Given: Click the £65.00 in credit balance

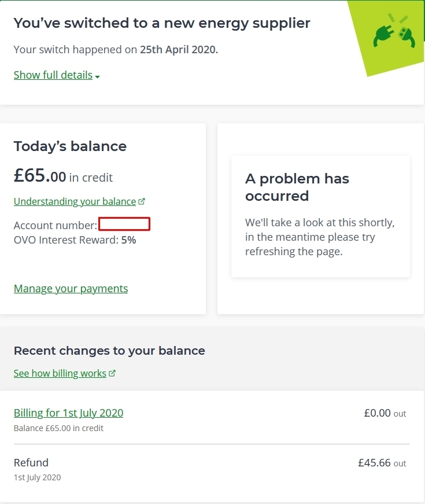Looking at the screenshot, I should click(63, 176).
